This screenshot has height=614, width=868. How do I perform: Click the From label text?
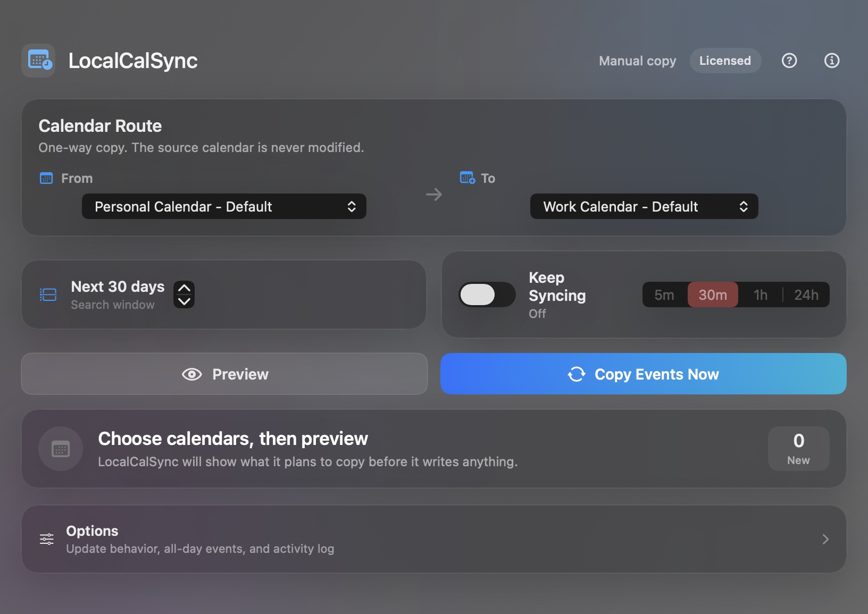77,179
